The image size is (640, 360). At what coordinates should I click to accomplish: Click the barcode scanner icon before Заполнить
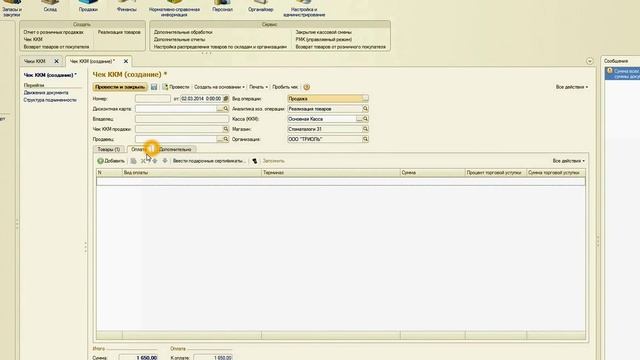(x=255, y=161)
